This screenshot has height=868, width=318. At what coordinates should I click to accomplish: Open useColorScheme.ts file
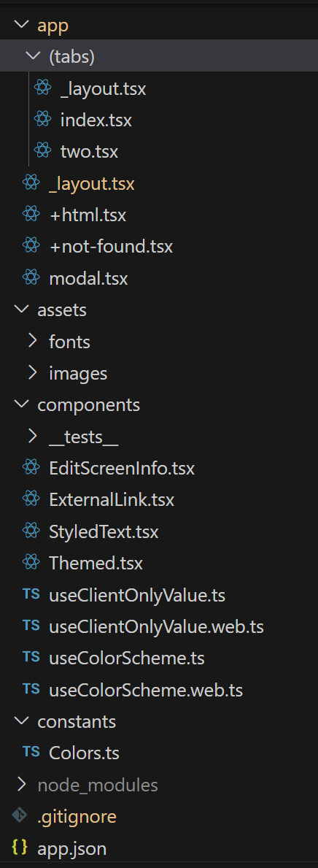pos(127,658)
